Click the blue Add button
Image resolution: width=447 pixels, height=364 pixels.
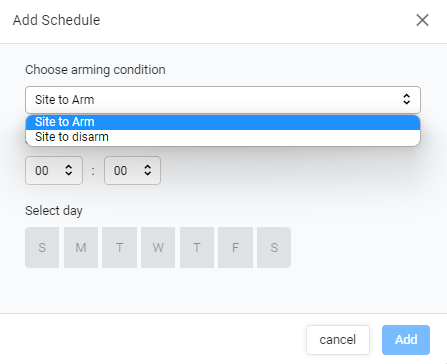[x=406, y=340]
